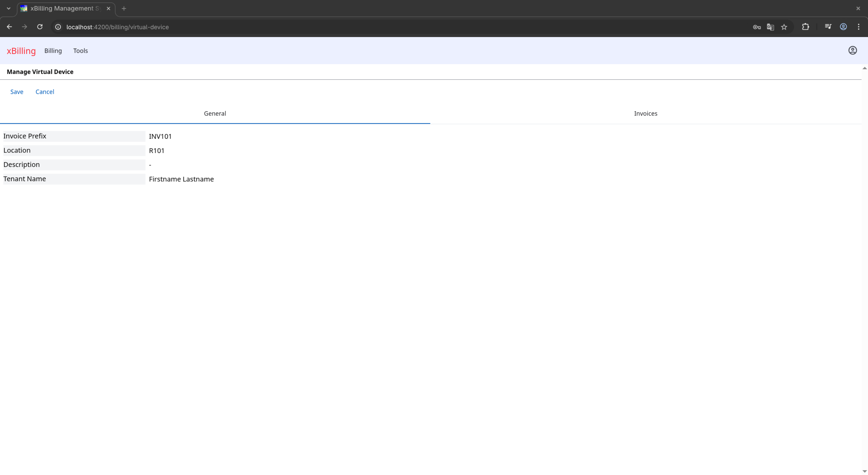Click the browser back arrow
Screen dimensions: 868x475
[10, 27]
